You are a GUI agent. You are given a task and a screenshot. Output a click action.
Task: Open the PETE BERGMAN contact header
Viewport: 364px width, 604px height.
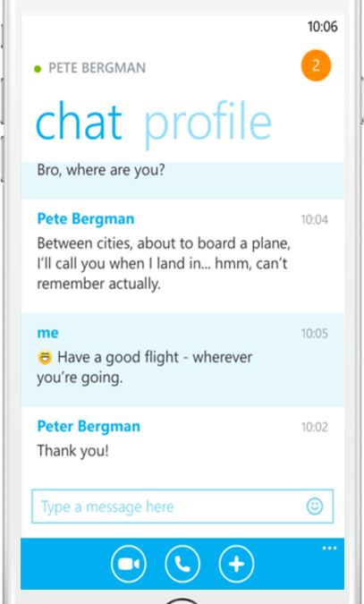(97, 68)
